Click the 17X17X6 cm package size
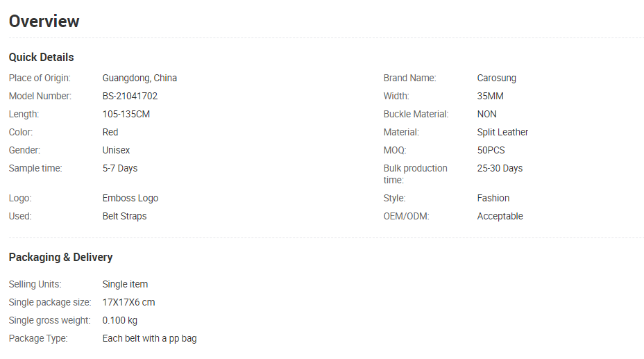The width and height of the screenshot is (644, 359). [x=128, y=302]
